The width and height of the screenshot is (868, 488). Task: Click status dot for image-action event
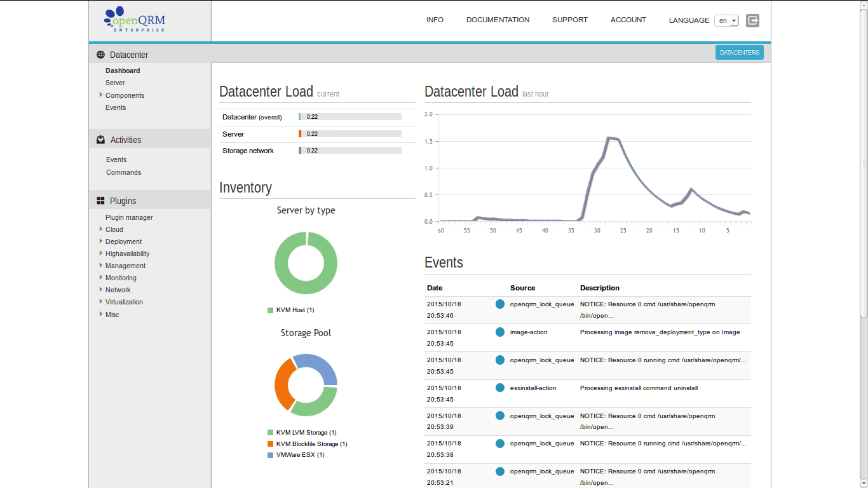pos(500,332)
